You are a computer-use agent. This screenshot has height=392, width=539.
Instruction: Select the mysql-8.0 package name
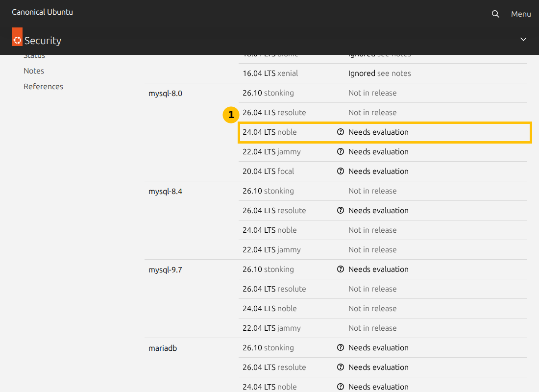[165, 94]
